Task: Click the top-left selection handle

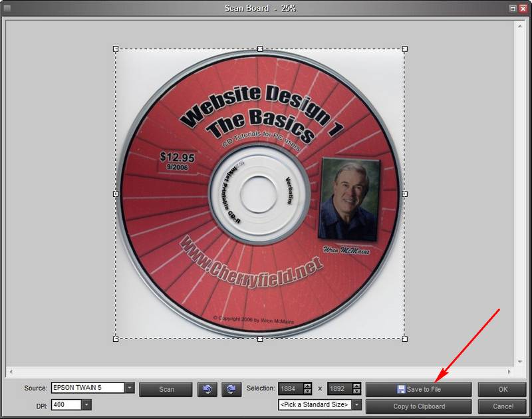Action: (116, 49)
